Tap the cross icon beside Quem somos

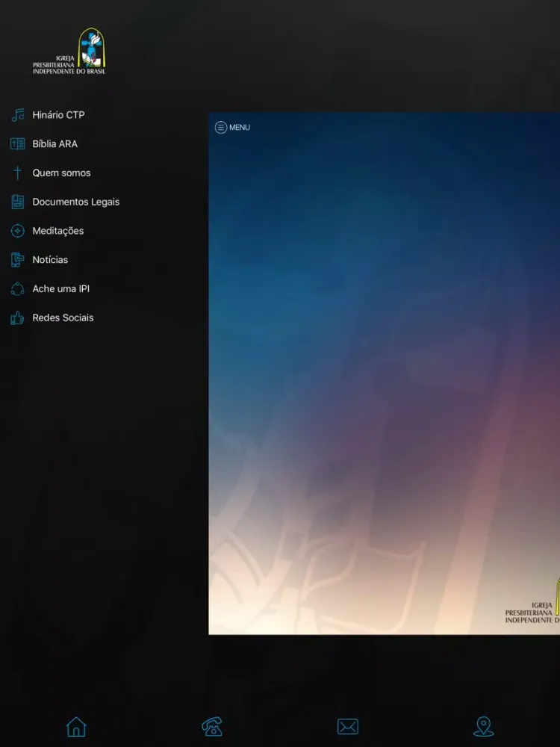pos(18,173)
